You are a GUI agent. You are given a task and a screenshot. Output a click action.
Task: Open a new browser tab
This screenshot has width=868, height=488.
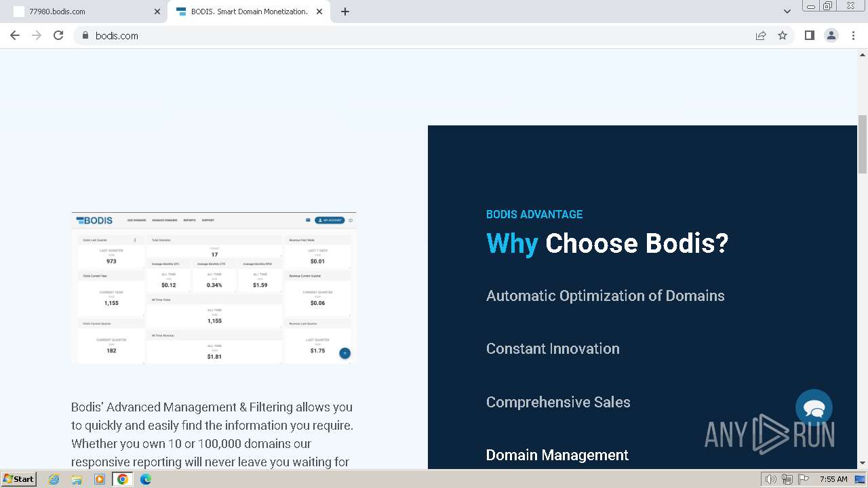coord(345,12)
